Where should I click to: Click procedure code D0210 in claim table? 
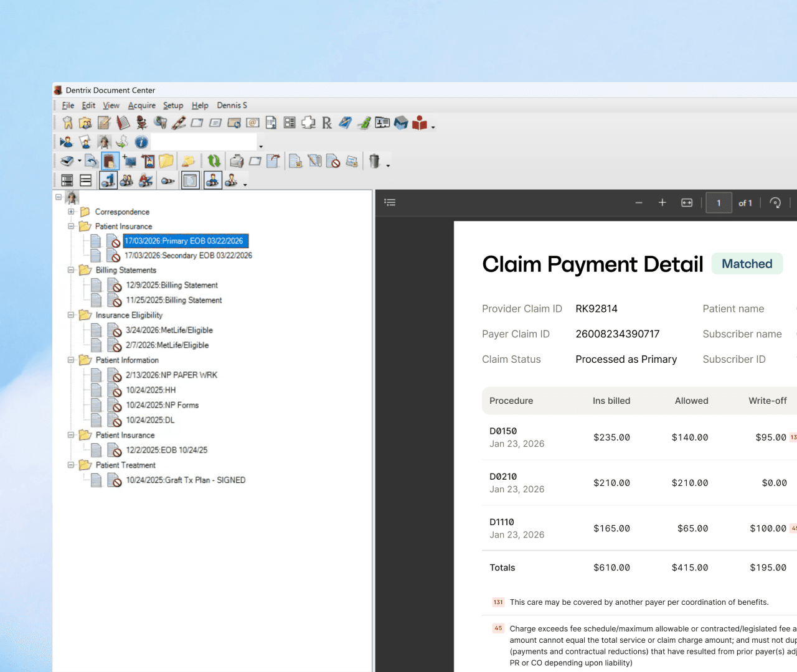[503, 477]
